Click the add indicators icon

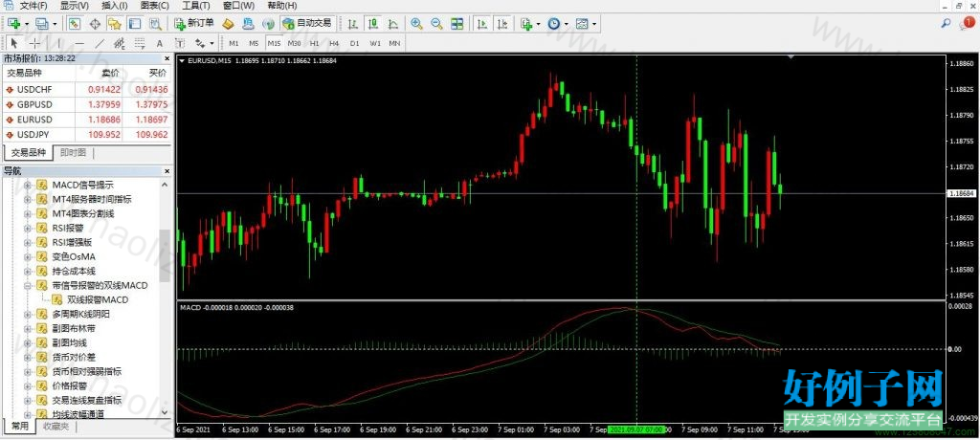[525, 24]
